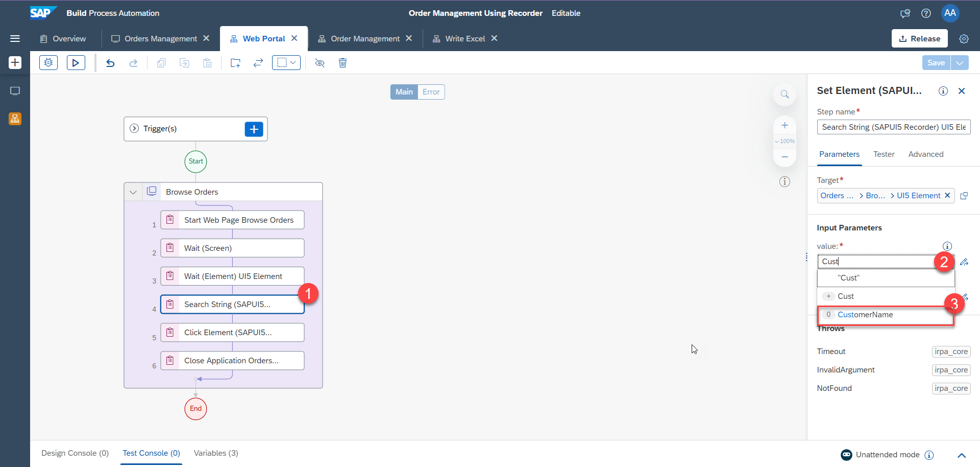Open expression editor for value field
Viewport: 980px width, 467px height.
click(x=964, y=262)
